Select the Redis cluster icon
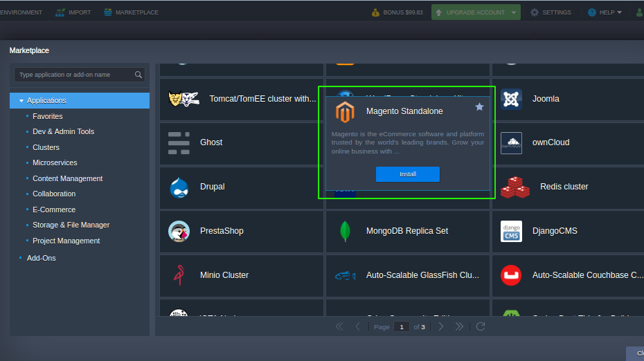 (515, 187)
